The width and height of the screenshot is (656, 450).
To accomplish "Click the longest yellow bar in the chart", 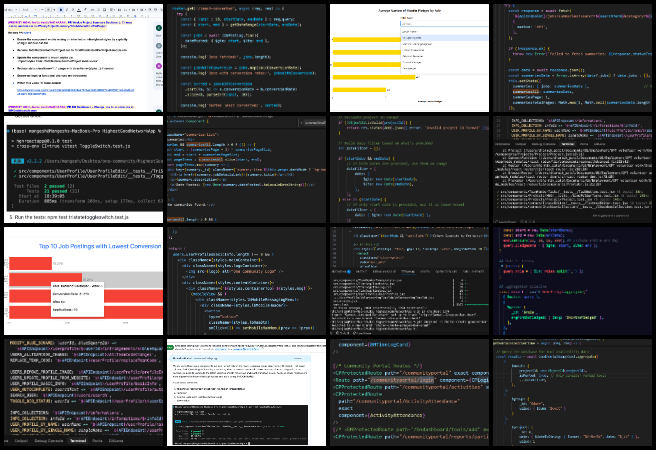I will [374, 77].
